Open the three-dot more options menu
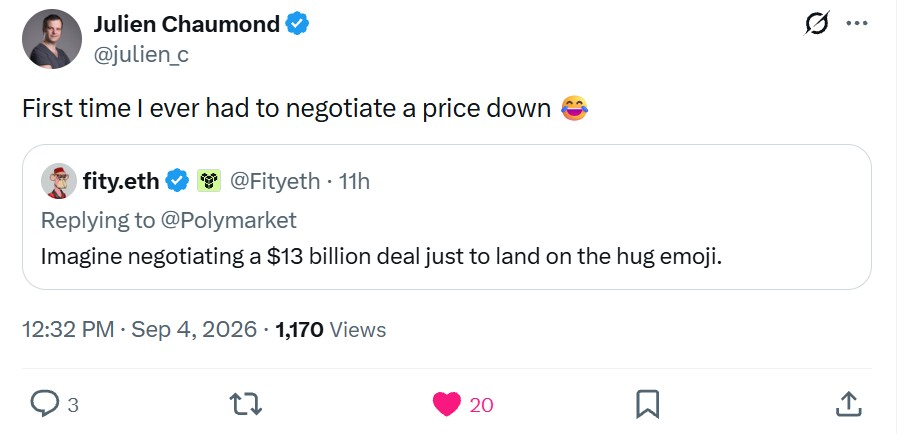This screenshot has height=434, width=919. pos(856,23)
